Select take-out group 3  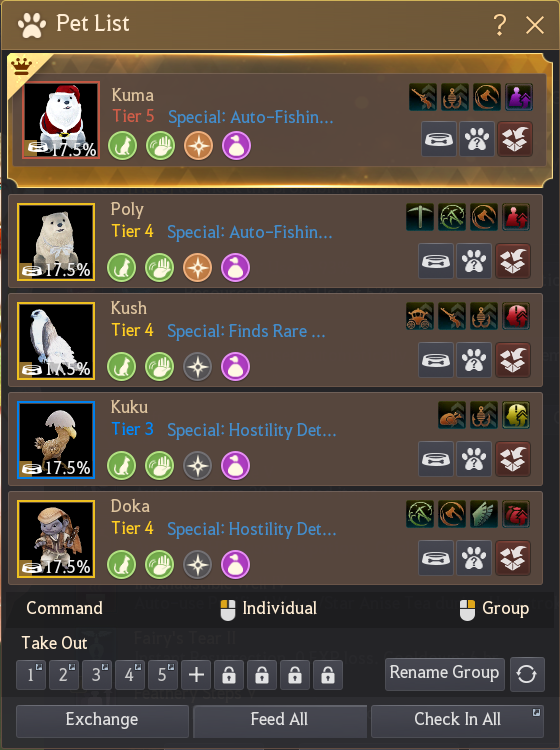(97, 675)
